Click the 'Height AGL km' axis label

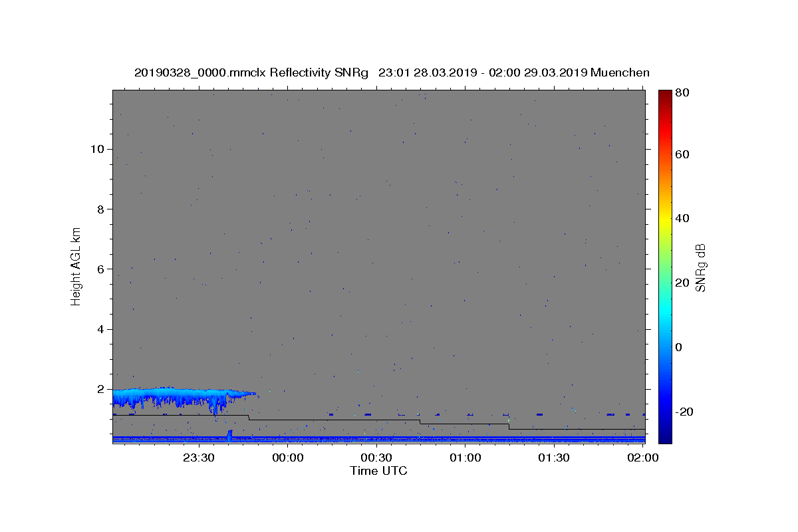tap(76, 266)
